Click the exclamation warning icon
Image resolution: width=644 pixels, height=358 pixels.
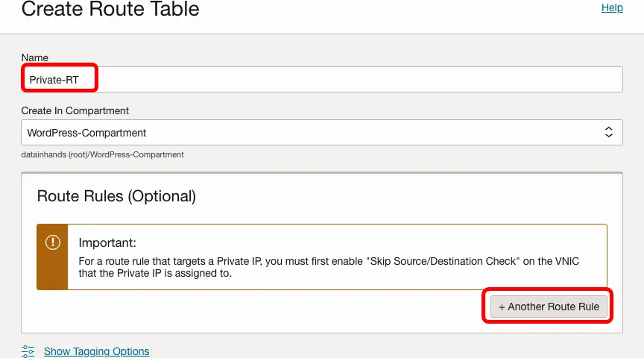click(52, 243)
